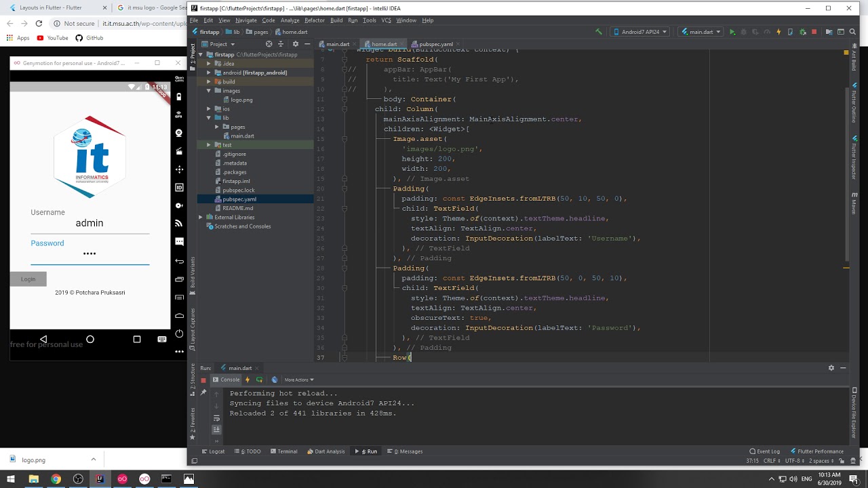Click Open DevTools icon in Run console
This screenshot has width=868, height=488.
click(274, 380)
